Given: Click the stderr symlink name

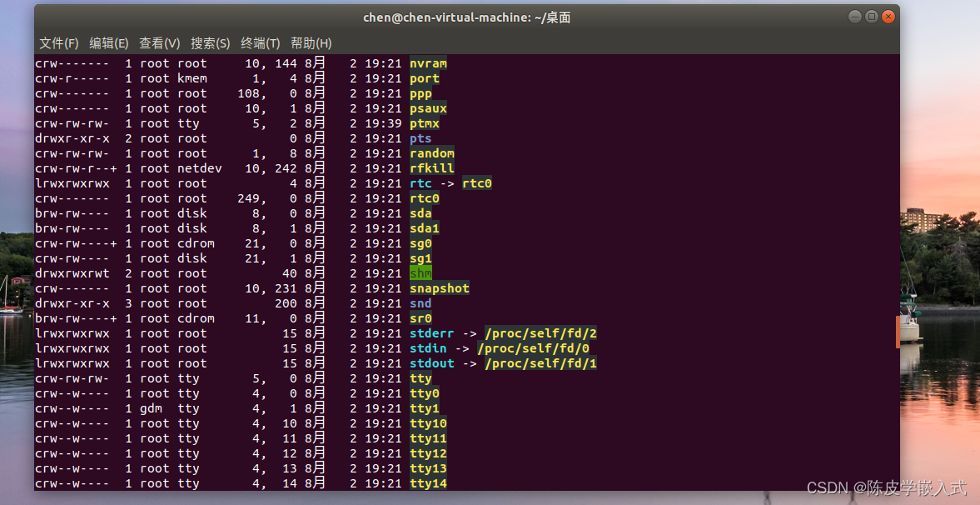Looking at the screenshot, I should pos(432,333).
